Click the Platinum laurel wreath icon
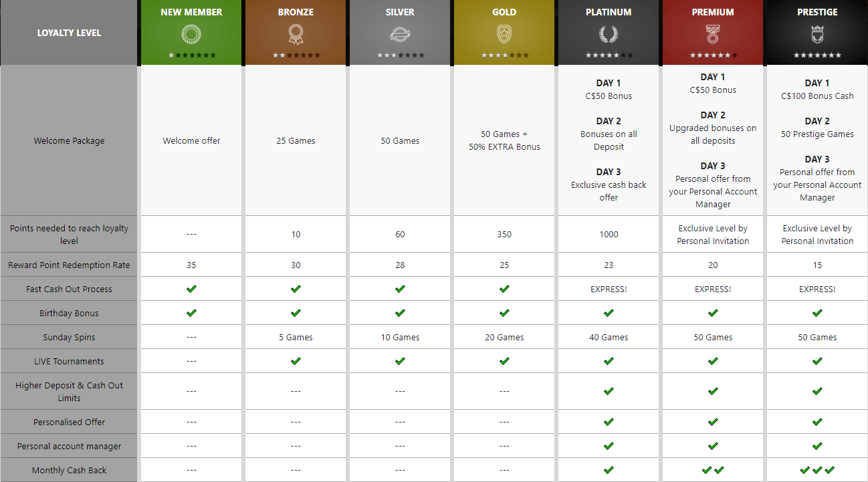 [x=609, y=34]
